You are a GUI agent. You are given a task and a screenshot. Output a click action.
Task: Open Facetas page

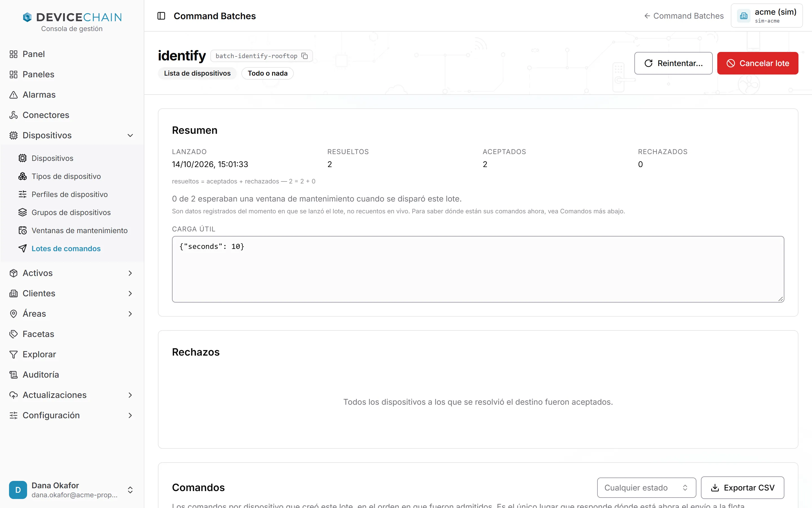72,334
